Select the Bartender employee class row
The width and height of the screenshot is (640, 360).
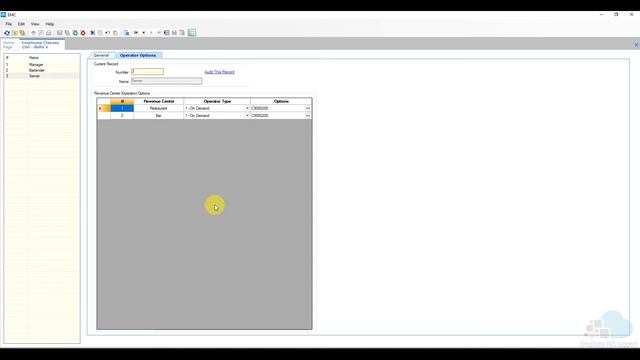point(42,70)
